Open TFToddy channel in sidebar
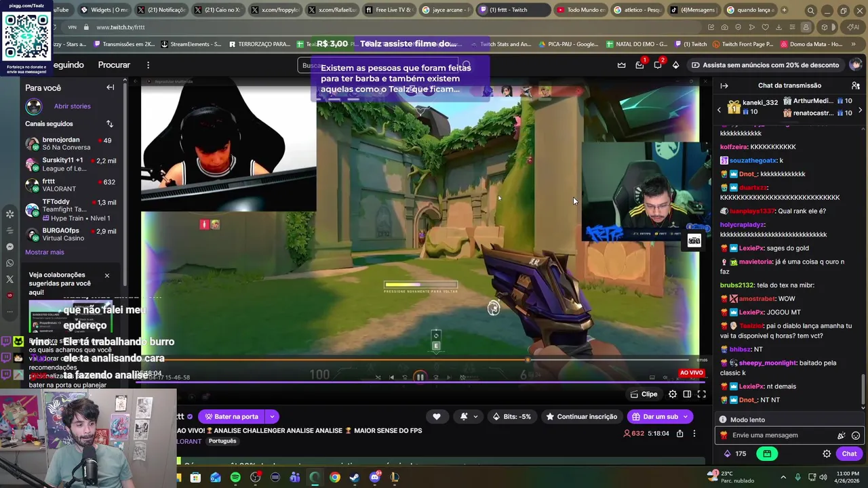This screenshot has width=868, height=488. [71, 210]
